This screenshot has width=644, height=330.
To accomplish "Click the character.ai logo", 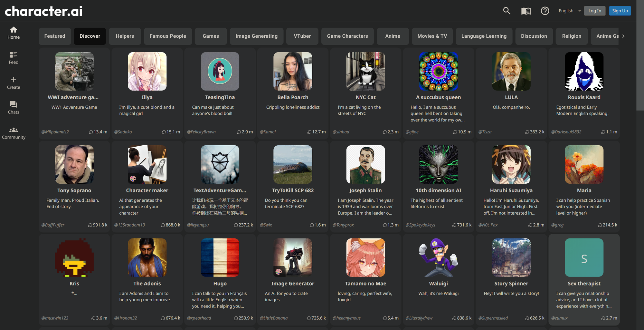I will point(44,11).
